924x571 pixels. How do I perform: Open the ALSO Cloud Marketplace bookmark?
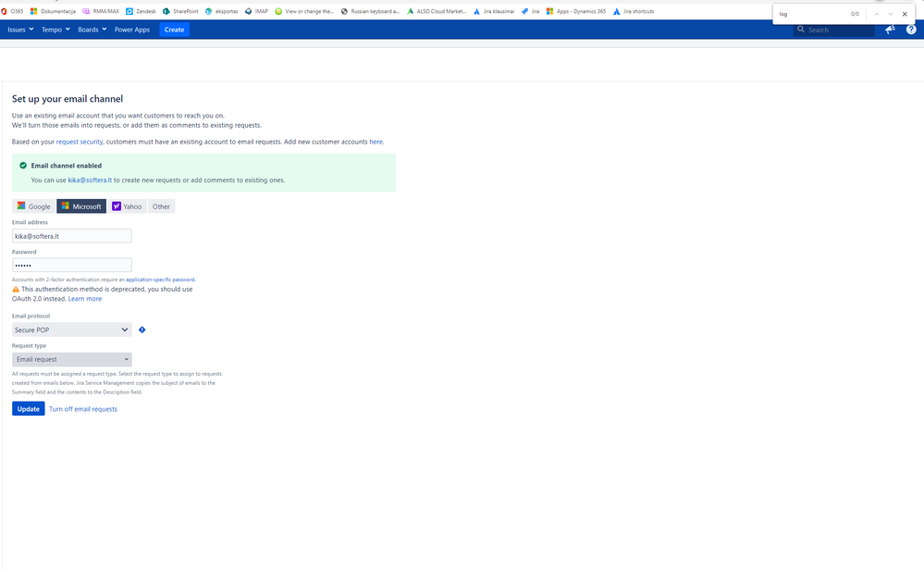437,11
